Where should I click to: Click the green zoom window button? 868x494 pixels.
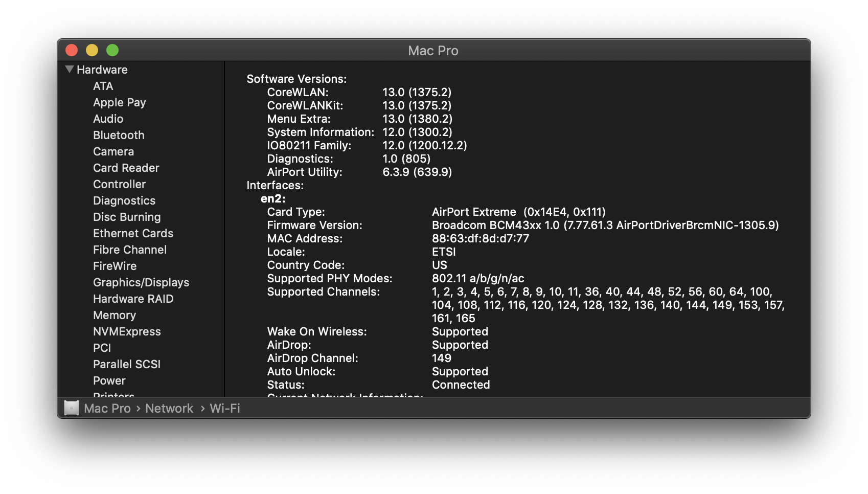[112, 50]
